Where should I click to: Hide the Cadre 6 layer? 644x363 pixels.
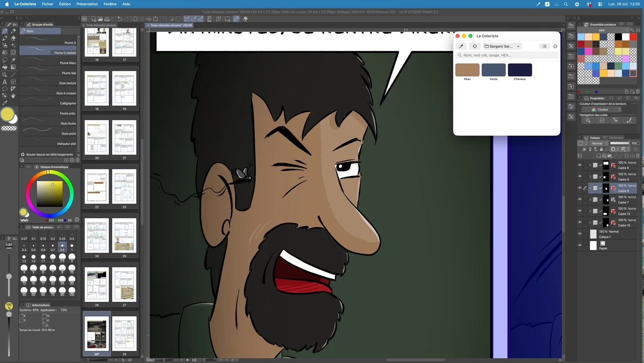[x=580, y=165]
